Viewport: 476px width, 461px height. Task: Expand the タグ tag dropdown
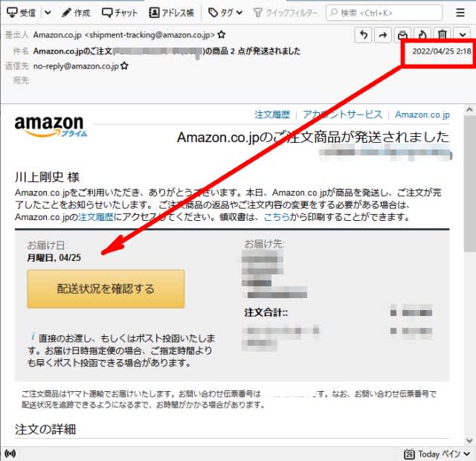(x=225, y=13)
